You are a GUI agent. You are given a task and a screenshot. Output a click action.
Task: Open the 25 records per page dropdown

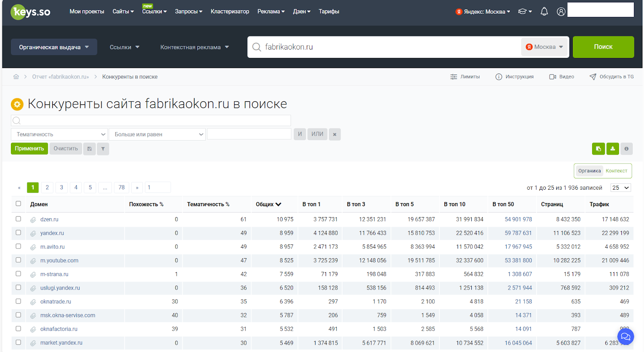[x=621, y=188]
